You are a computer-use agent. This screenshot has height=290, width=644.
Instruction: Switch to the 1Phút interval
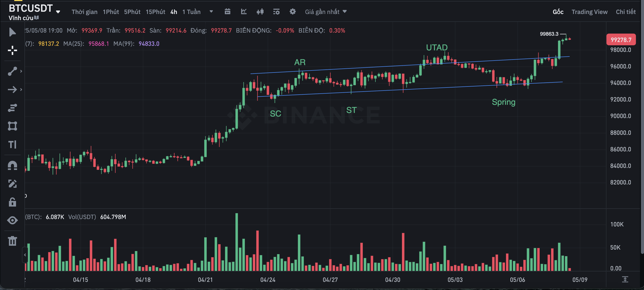click(111, 12)
